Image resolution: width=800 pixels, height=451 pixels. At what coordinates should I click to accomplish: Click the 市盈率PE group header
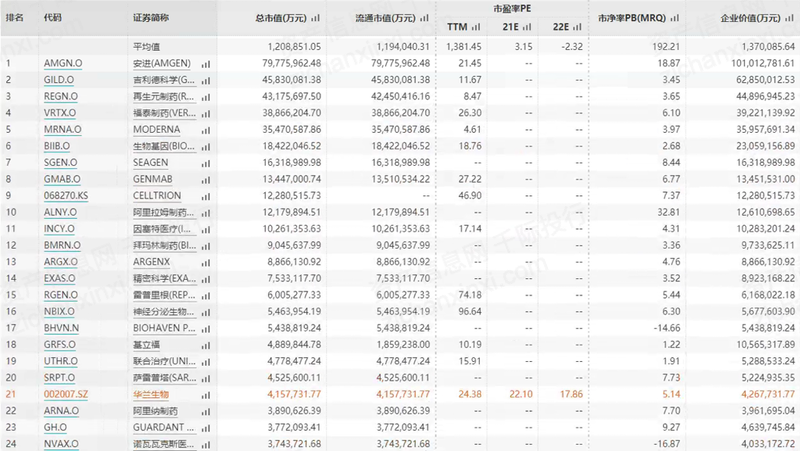(x=512, y=9)
